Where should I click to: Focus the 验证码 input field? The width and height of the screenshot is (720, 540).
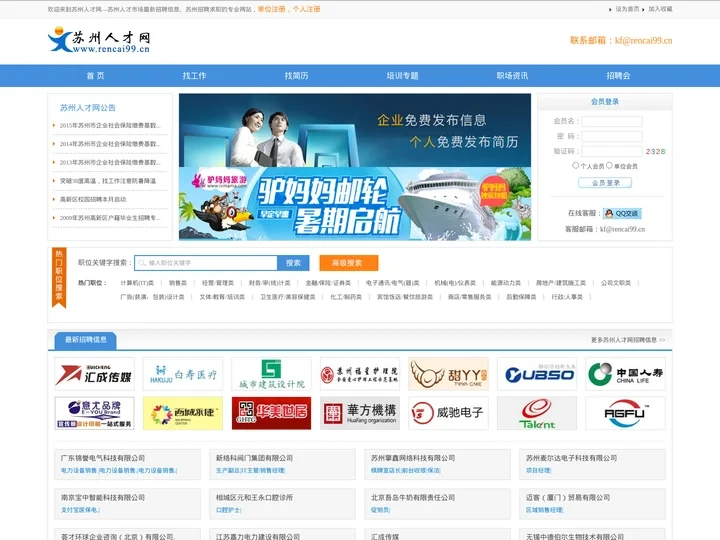point(612,151)
